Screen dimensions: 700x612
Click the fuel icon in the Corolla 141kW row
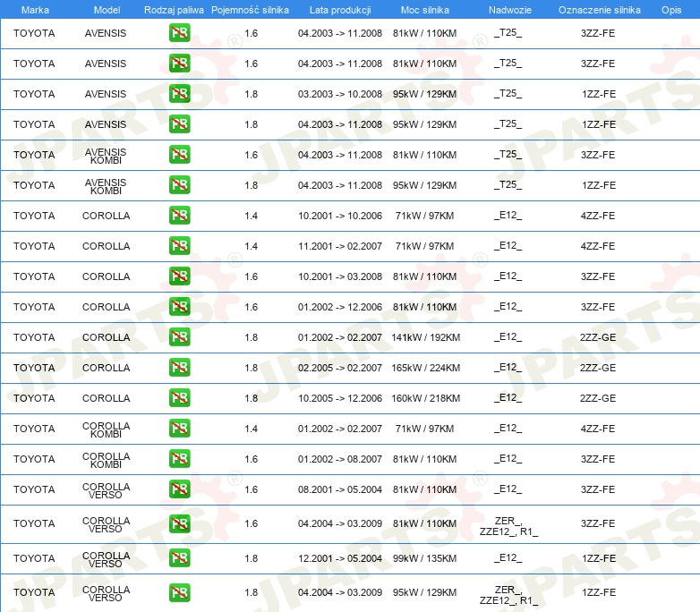(x=179, y=336)
